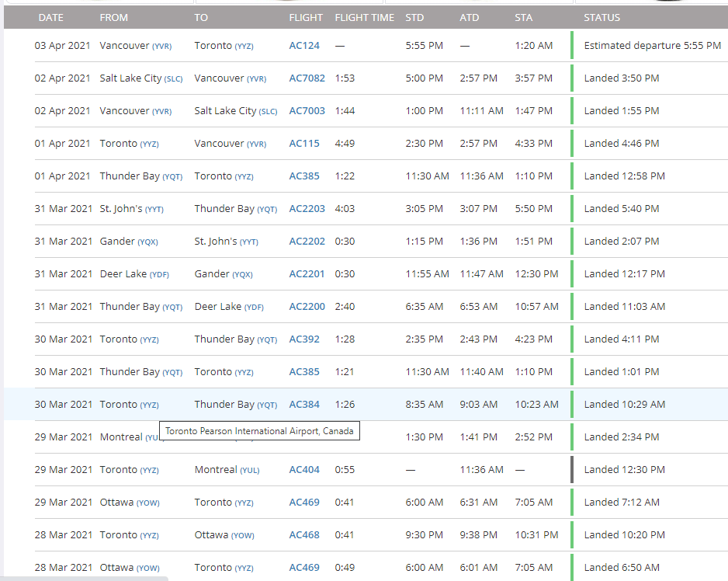Image resolution: width=728 pixels, height=581 pixels.
Task: Click flight number AC2202
Action: [307, 242]
